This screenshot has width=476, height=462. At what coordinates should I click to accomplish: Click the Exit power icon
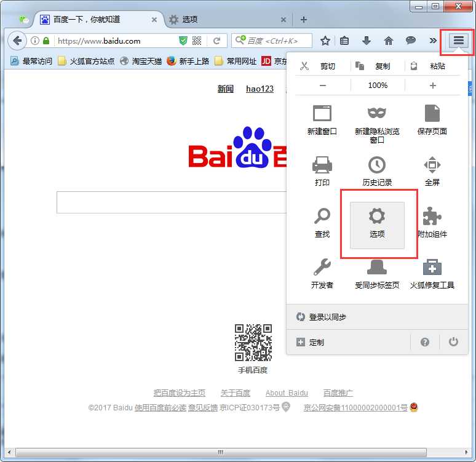click(x=453, y=342)
